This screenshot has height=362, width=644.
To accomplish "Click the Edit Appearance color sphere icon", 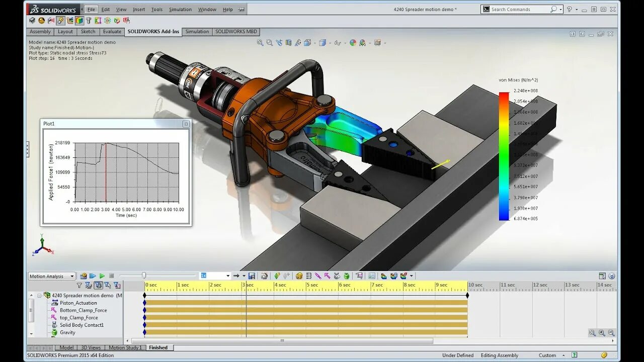I will [353, 43].
